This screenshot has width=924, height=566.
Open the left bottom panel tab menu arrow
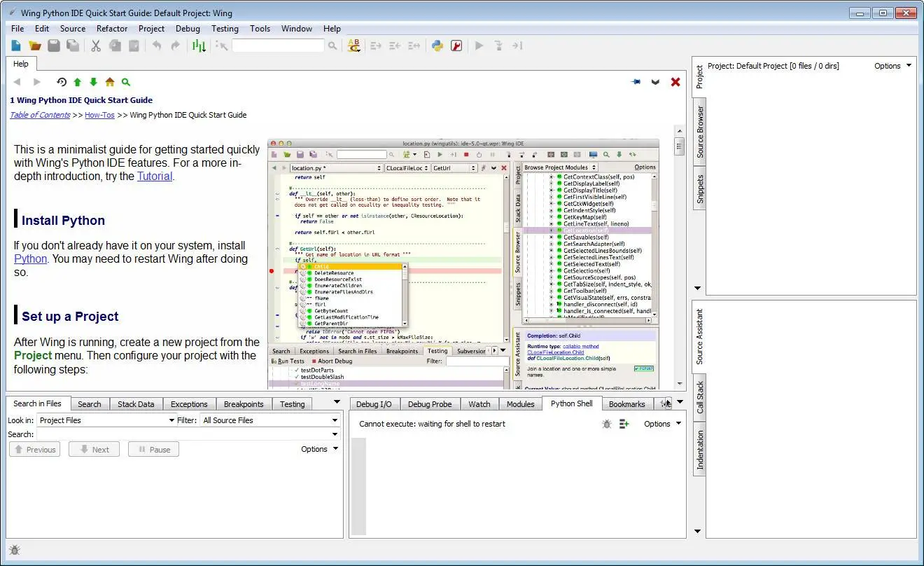click(x=337, y=402)
